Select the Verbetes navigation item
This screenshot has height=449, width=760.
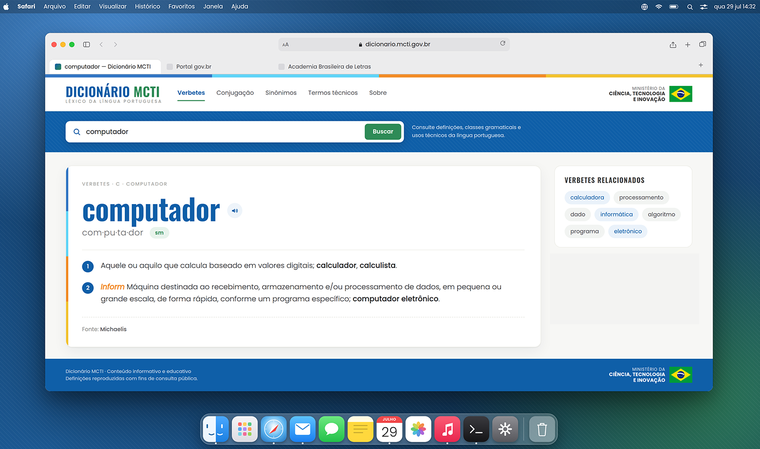(x=191, y=93)
